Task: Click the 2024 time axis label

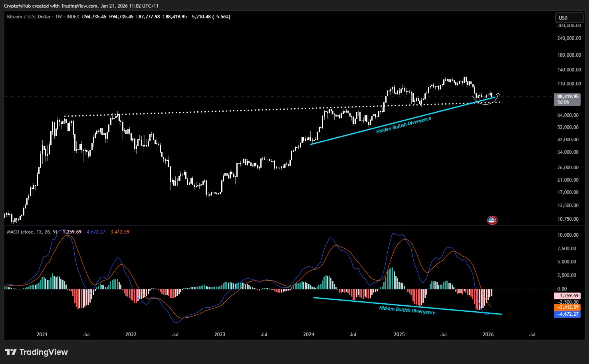Action: pyautogui.click(x=309, y=334)
